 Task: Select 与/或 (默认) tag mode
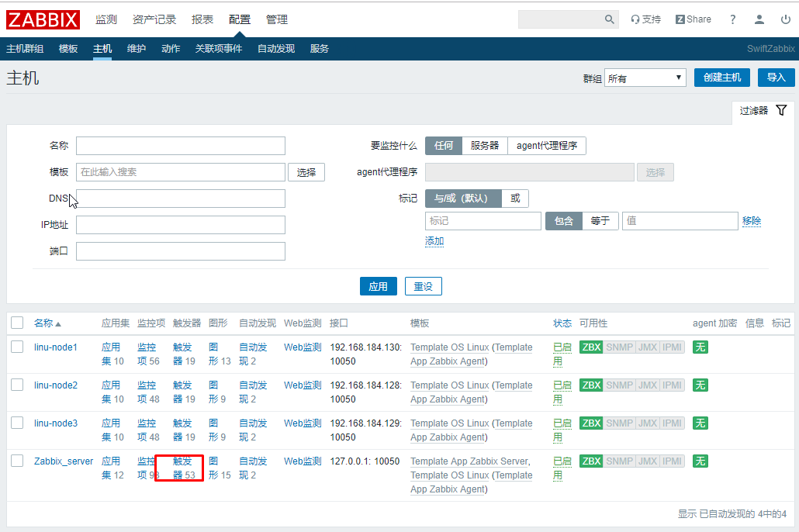click(463, 199)
